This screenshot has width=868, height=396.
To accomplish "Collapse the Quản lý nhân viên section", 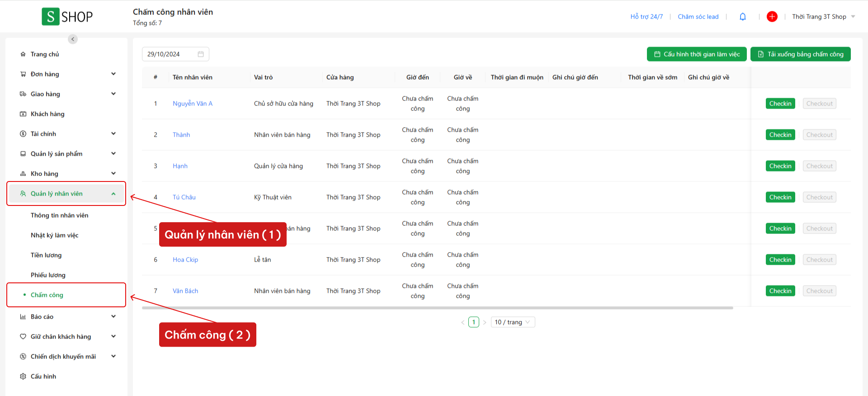I will click(113, 194).
